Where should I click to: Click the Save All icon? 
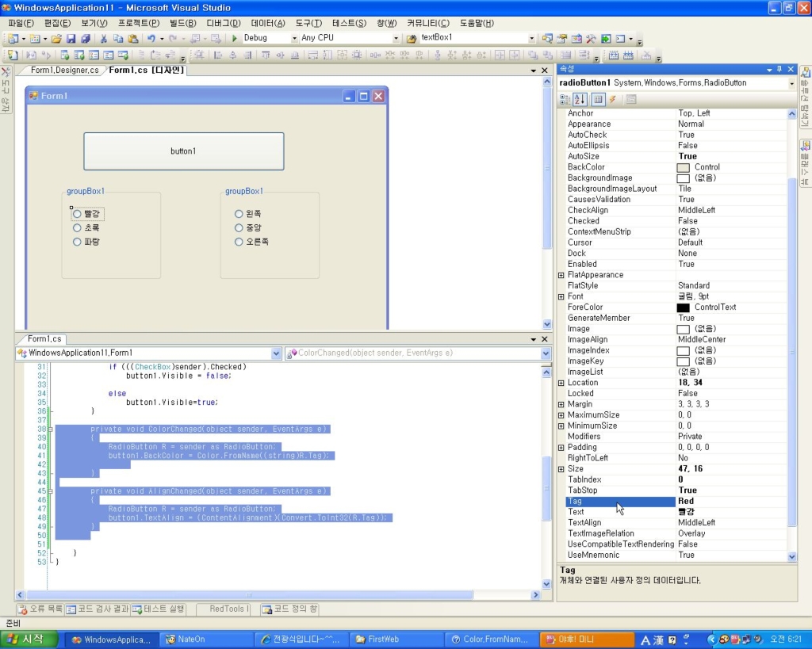(86, 38)
